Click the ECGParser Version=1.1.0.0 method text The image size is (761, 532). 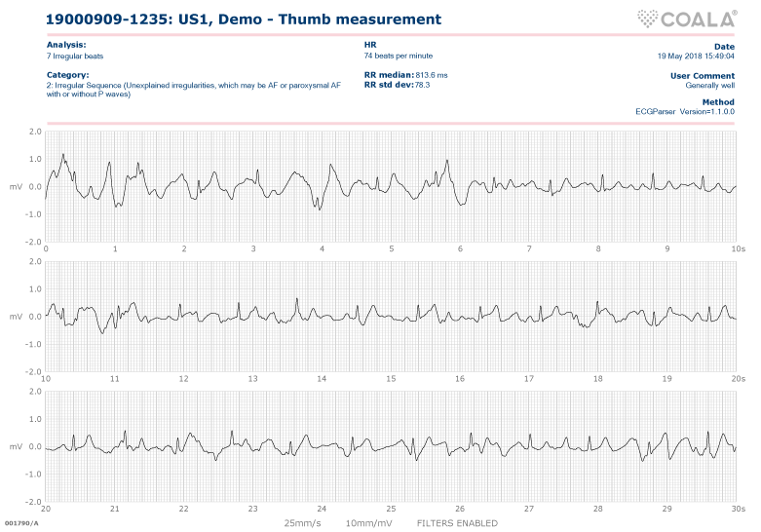685,111
